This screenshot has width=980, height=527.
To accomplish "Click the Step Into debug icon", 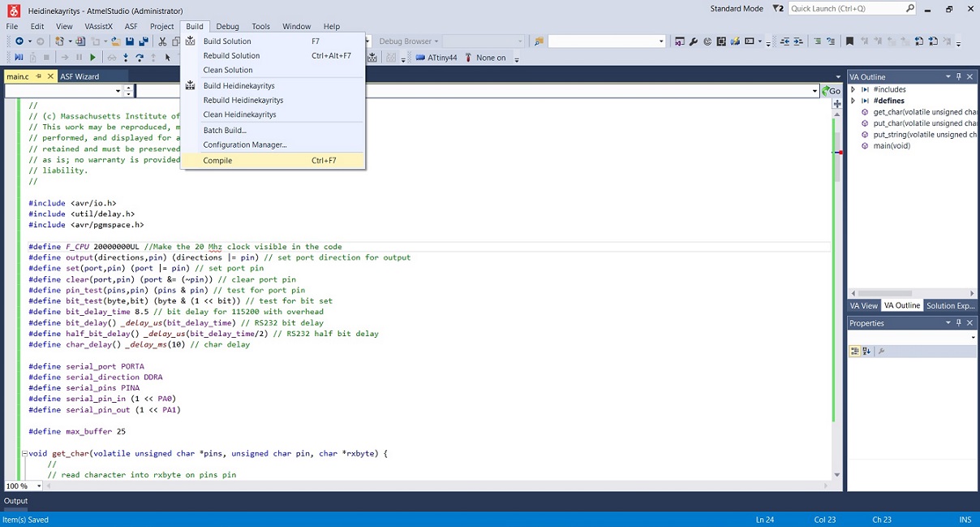I will [x=126, y=58].
